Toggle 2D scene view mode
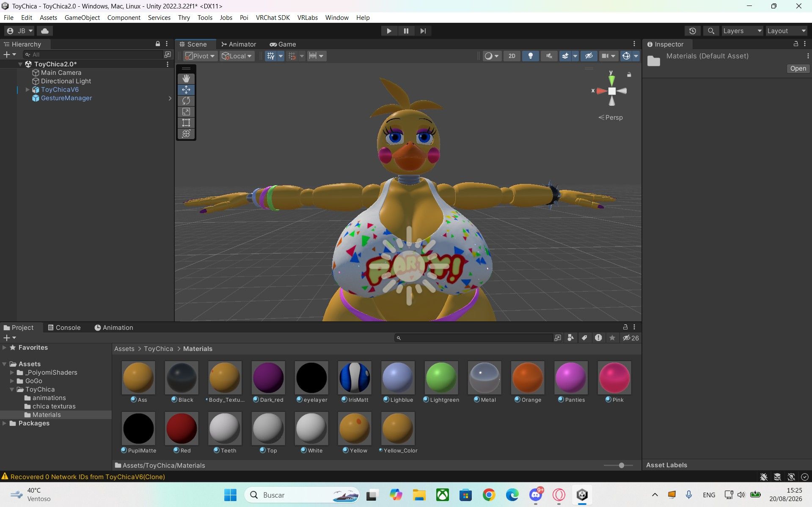 coord(512,56)
